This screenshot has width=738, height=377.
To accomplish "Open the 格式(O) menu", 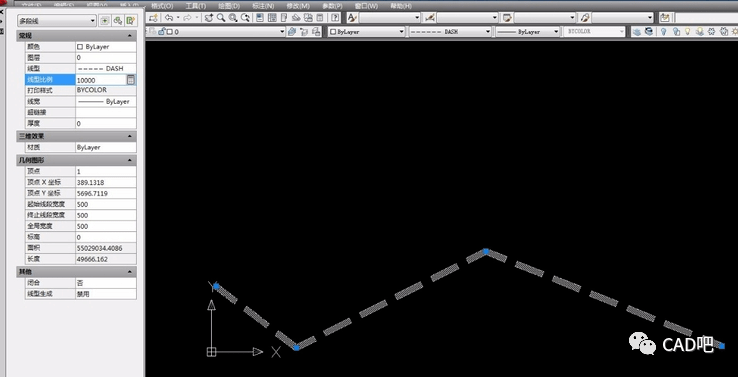I will (x=162, y=6).
